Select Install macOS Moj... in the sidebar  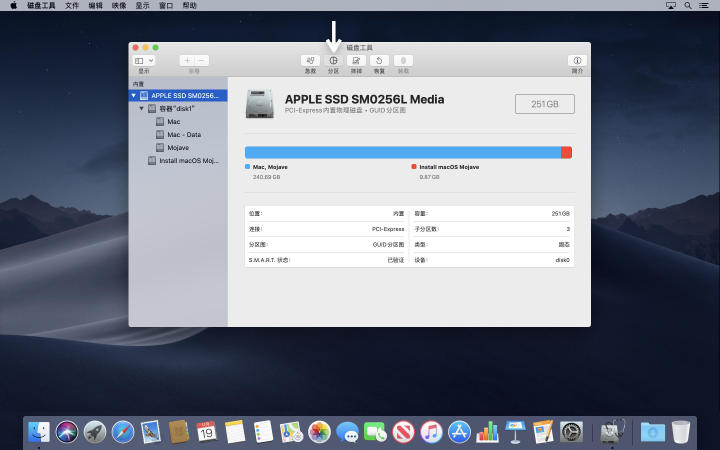[178, 161]
